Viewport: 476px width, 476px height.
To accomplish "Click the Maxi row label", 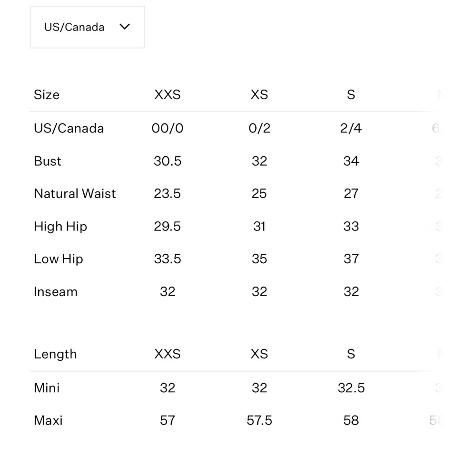I will [x=48, y=420].
